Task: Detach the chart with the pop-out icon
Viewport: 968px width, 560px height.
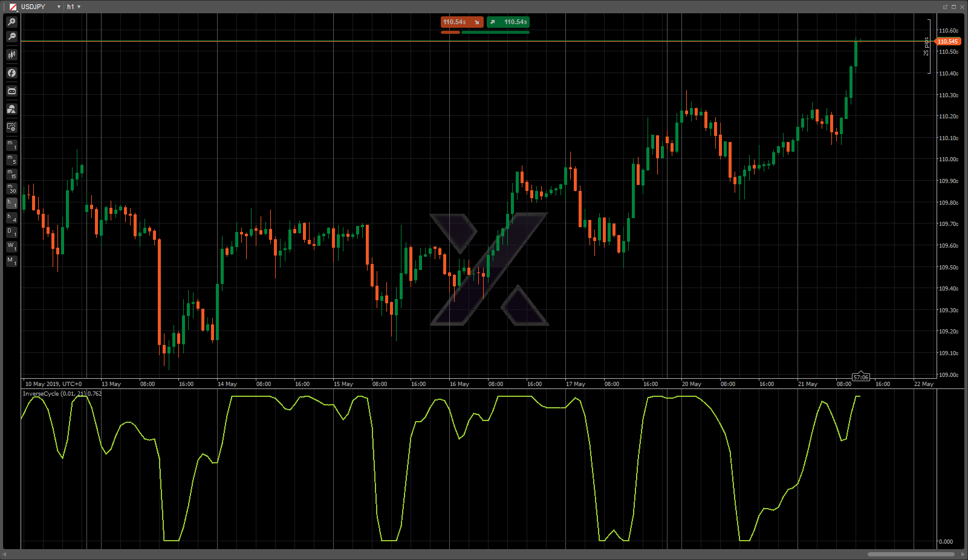Action: pos(945,7)
